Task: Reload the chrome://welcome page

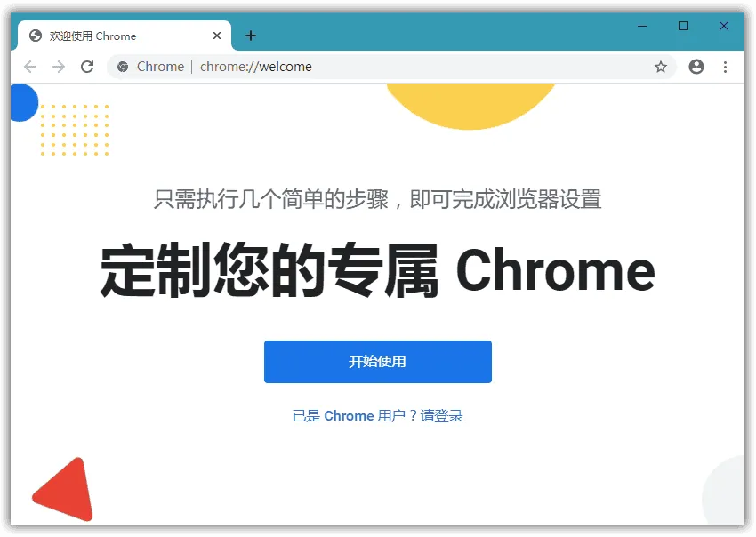Action: pyautogui.click(x=87, y=67)
